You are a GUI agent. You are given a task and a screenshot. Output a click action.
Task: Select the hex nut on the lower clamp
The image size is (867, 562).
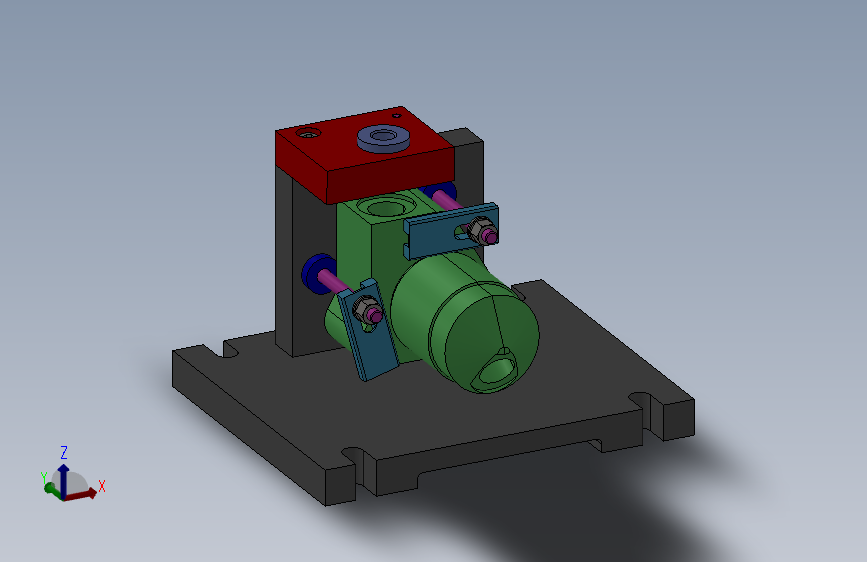pyautogui.click(x=365, y=309)
